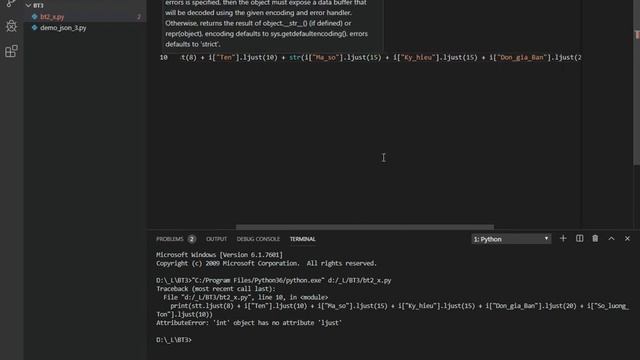Click the "Ma_so" string in code
This screenshot has width=640, height=360.
326,58
